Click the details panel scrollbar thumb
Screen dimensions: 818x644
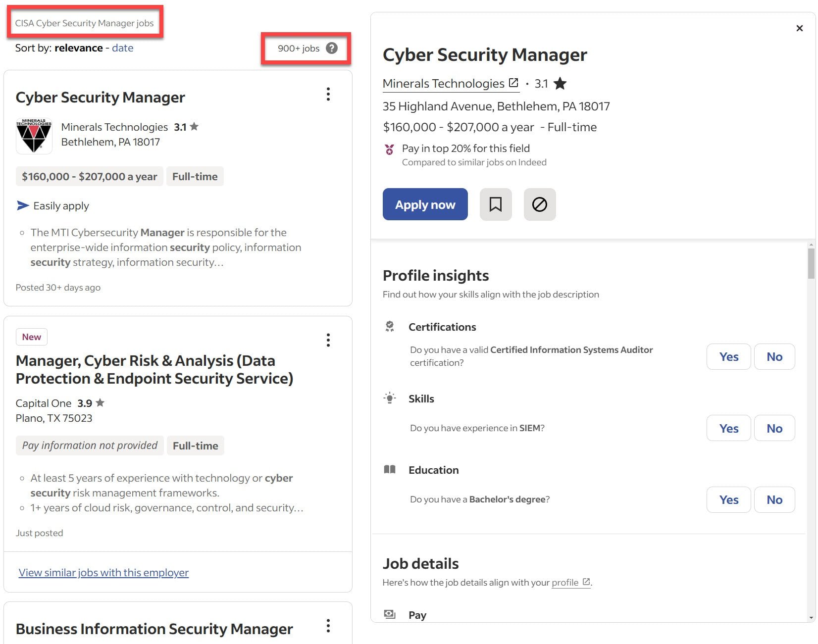coord(811,263)
